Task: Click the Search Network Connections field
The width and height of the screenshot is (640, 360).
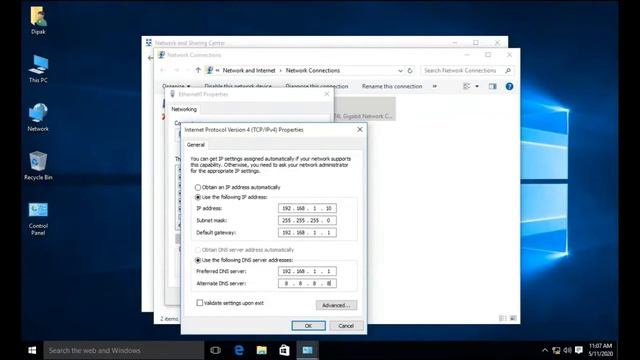Action: tap(462, 70)
